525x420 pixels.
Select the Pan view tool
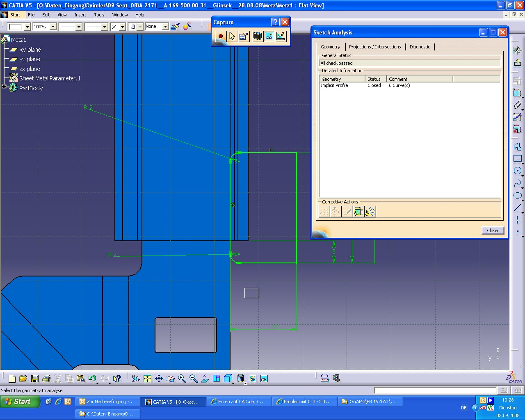pos(159,379)
